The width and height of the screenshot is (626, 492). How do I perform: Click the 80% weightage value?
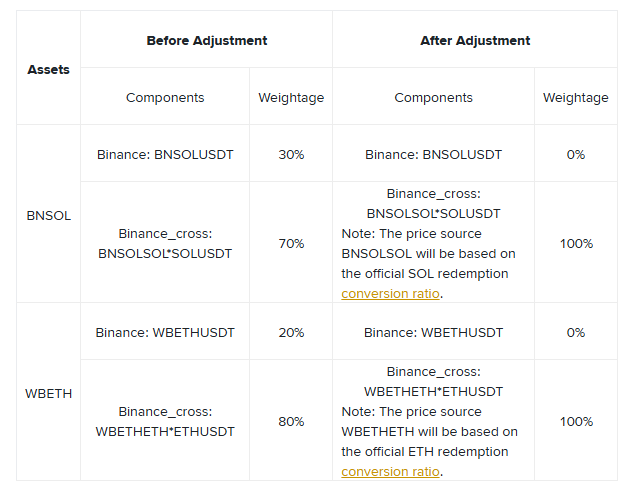[291, 421]
